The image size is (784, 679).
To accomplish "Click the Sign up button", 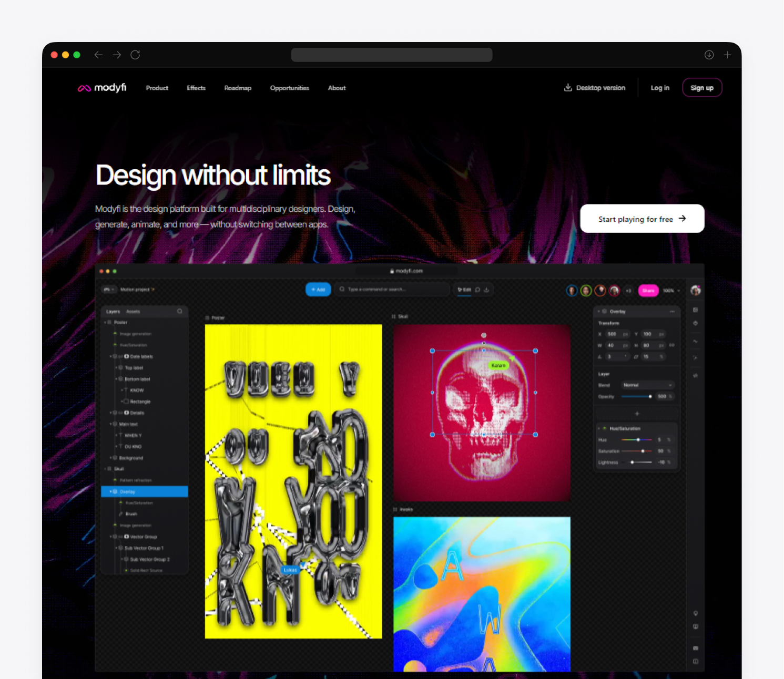I will click(x=702, y=88).
